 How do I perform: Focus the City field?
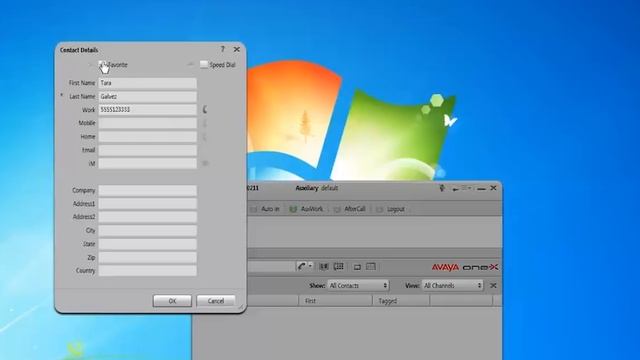[147, 231]
